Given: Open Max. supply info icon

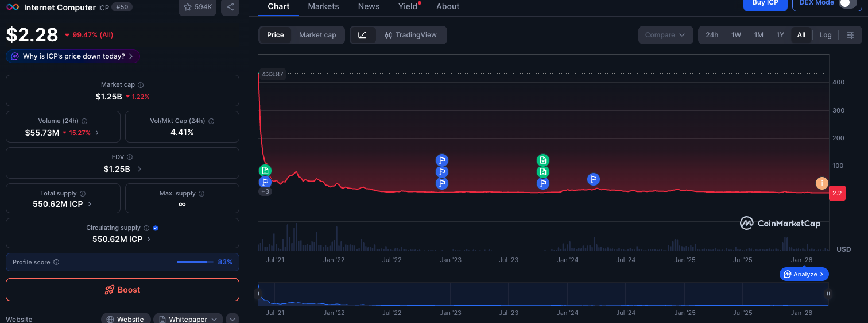Looking at the screenshot, I should (201, 194).
